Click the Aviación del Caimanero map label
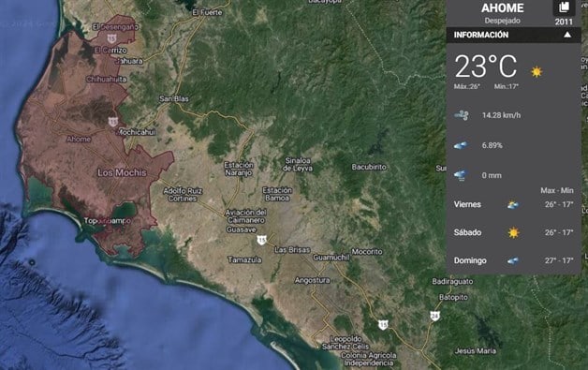The image size is (588, 370). click(x=246, y=216)
